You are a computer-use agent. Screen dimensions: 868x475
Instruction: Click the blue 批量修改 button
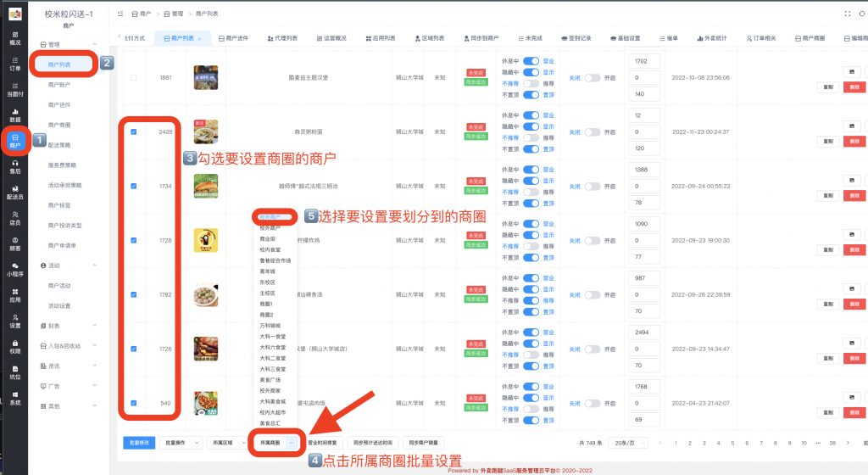pos(139,442)
